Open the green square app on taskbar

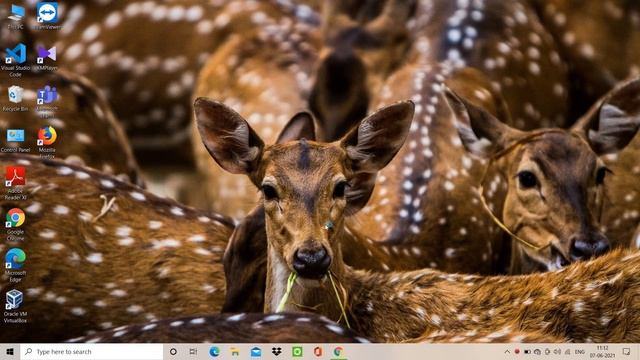pyautogui.click(x=297, y=352)
